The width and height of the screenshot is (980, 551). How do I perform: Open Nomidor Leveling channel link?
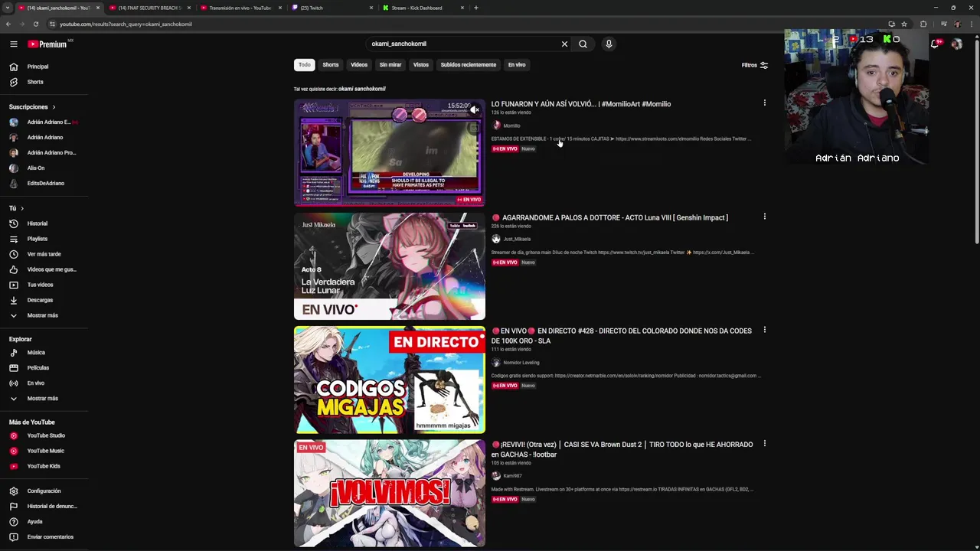point(521,363)
